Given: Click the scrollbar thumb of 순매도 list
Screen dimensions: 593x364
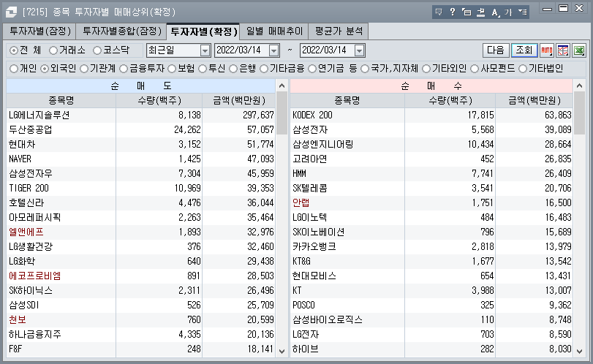Looking at the screenshot, I should [x=282, y=113].
